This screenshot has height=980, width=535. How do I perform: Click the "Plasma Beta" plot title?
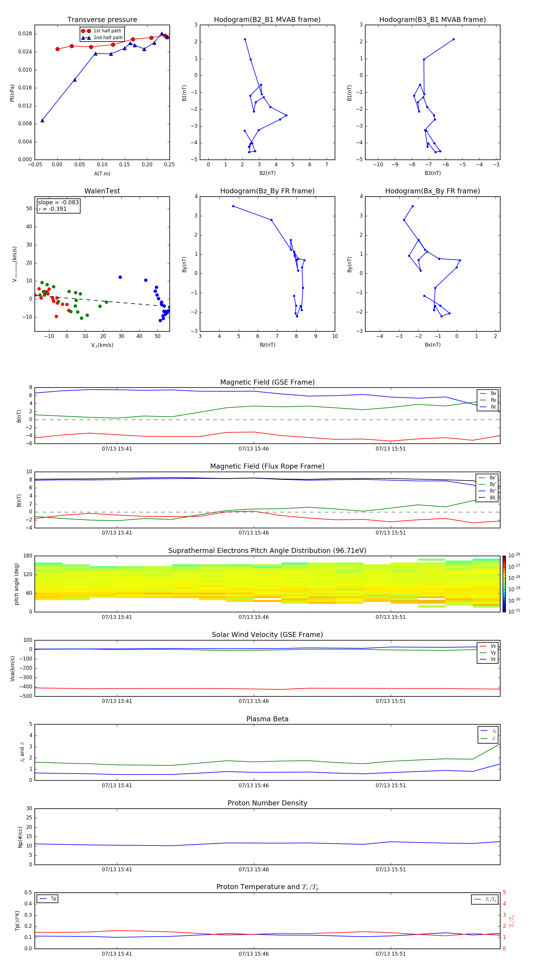(267, 719)
